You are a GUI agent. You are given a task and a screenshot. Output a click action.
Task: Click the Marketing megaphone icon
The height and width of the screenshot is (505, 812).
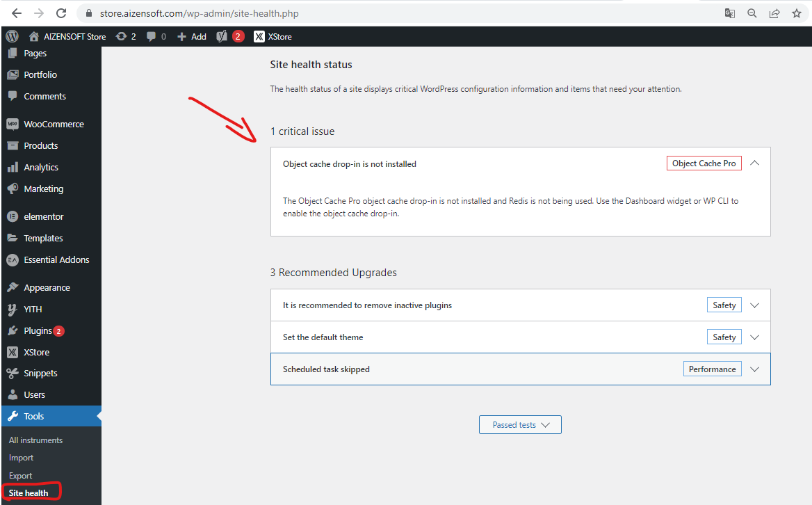click(x=13, y=189)
